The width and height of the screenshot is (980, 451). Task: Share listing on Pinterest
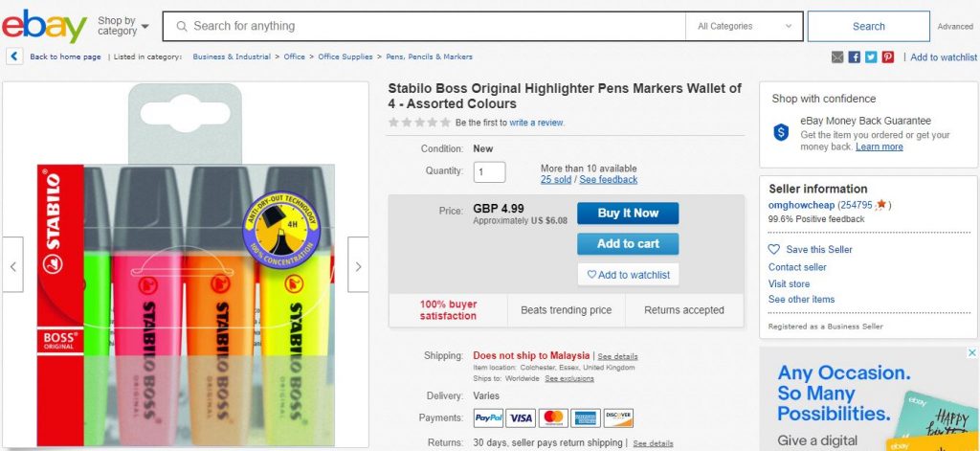[888, 57]
